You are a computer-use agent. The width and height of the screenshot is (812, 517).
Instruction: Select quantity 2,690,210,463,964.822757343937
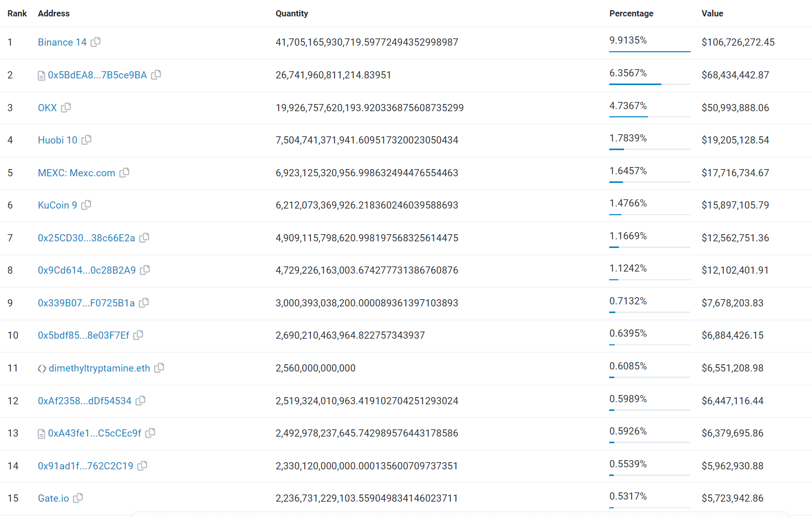pyautogui.click(x=350, y=335)
